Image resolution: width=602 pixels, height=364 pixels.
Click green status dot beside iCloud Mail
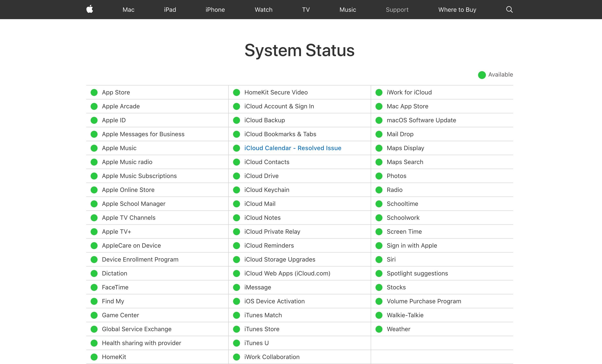point(237,204)
